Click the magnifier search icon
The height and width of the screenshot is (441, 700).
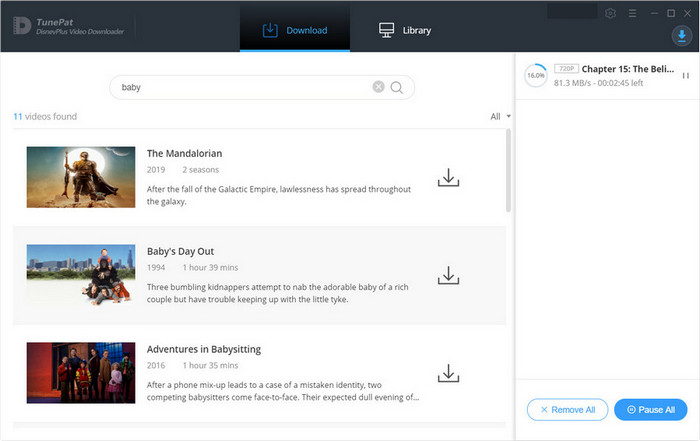[x=396, y=87]
